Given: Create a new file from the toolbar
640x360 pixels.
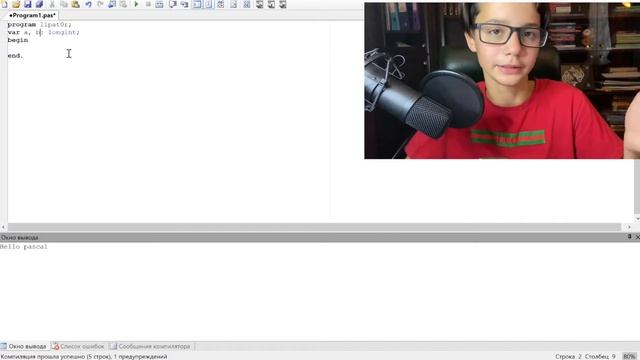Looking at the screenshot, I should [x=4, y=4].
